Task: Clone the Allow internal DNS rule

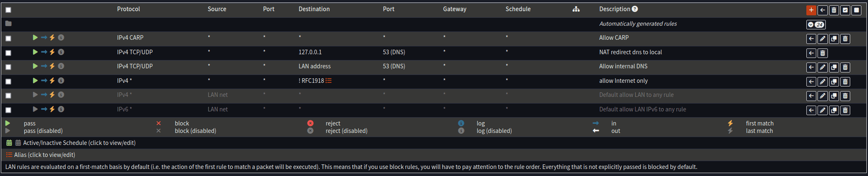Action: (x=834, y=68)
